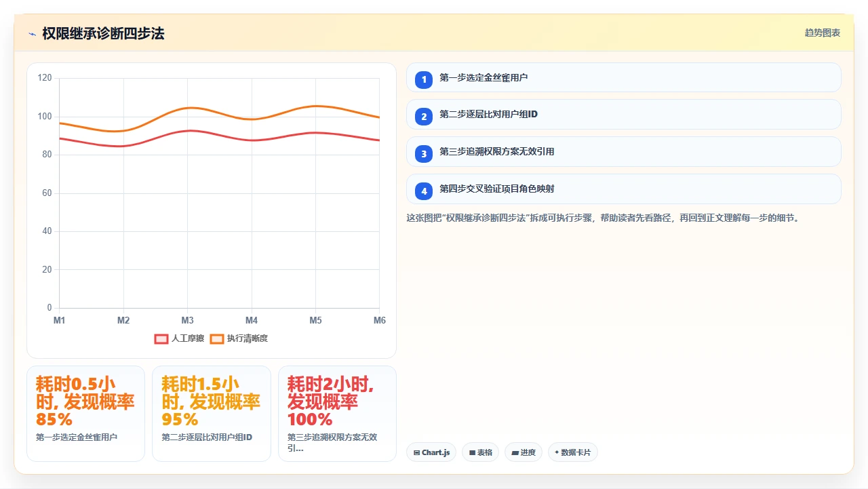The image size is (868, 489).
Task: Click the lightning icon beside the title
Action: (32, 33)
